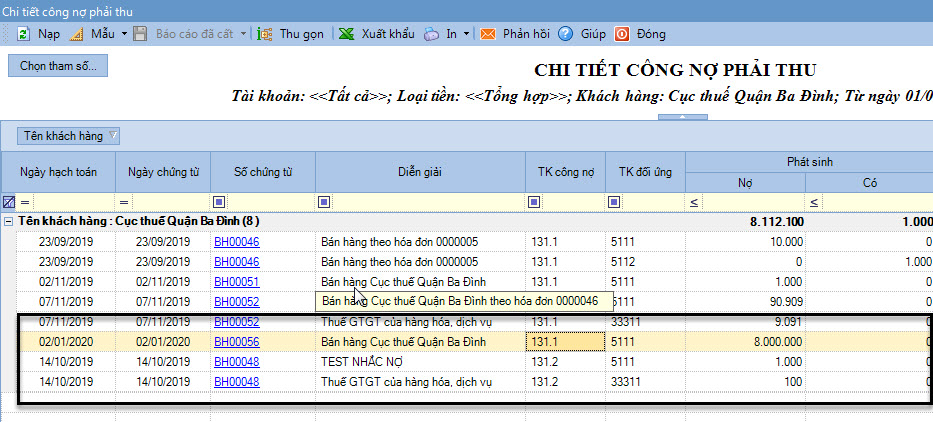Collapse the parameter panel with the small arrow

(682, 117)
